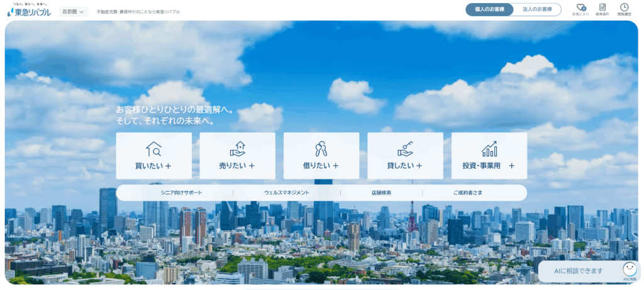
Task: Switch to 個人のお客様 mode
Action: pyautogui.click(x=489, y=9)
